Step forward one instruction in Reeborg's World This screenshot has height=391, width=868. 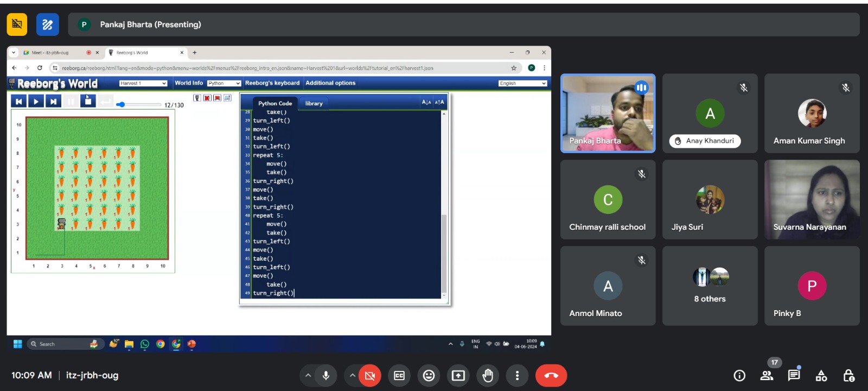[x=53, y=101]
